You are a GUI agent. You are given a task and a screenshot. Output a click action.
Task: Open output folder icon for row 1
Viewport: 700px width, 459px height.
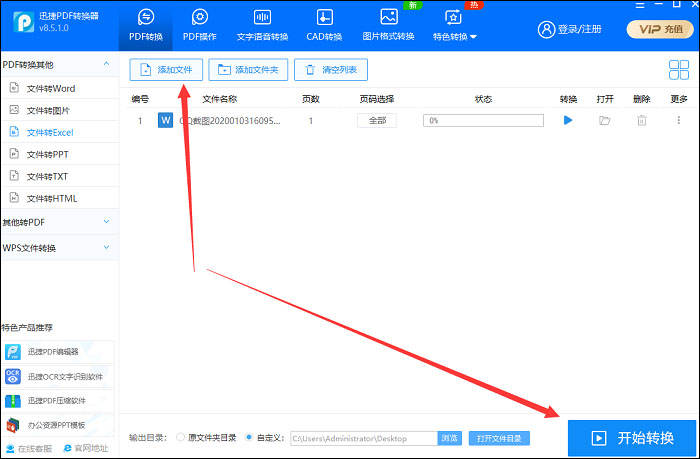click(604, 120)
